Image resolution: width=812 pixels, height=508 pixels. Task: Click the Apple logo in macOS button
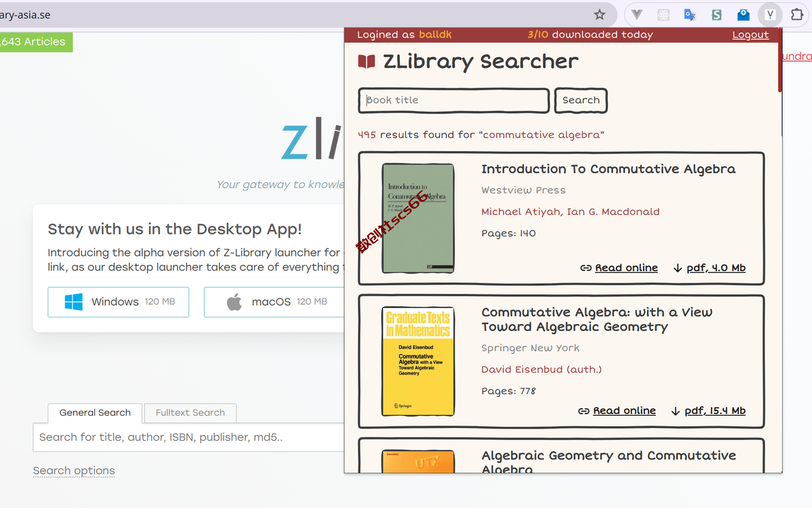pyautogui.click(x=235, y=302)
